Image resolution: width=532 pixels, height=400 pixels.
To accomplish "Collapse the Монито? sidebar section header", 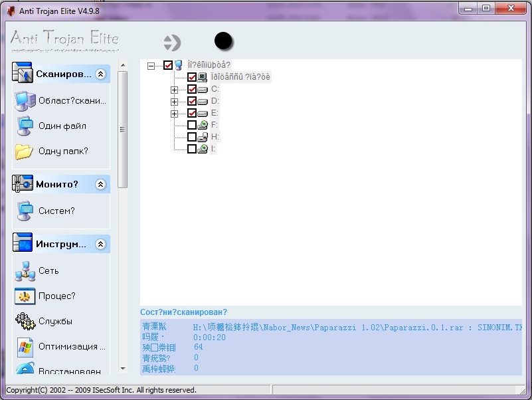I will (x=101, y=184).
